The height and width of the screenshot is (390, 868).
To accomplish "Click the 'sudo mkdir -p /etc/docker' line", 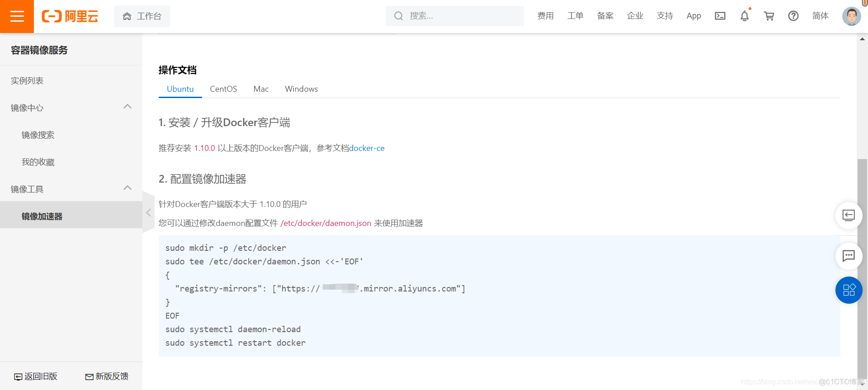I will point(226,248).
